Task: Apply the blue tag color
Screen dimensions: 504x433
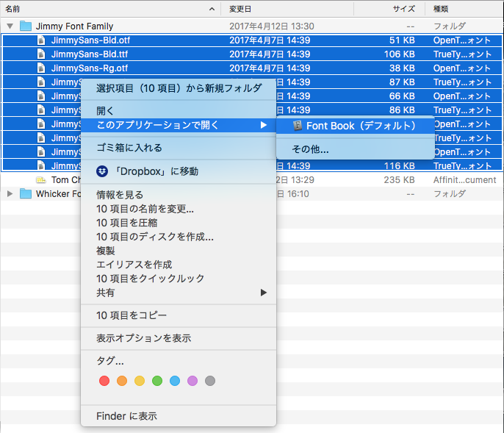Action: click(x=175, y=381)
